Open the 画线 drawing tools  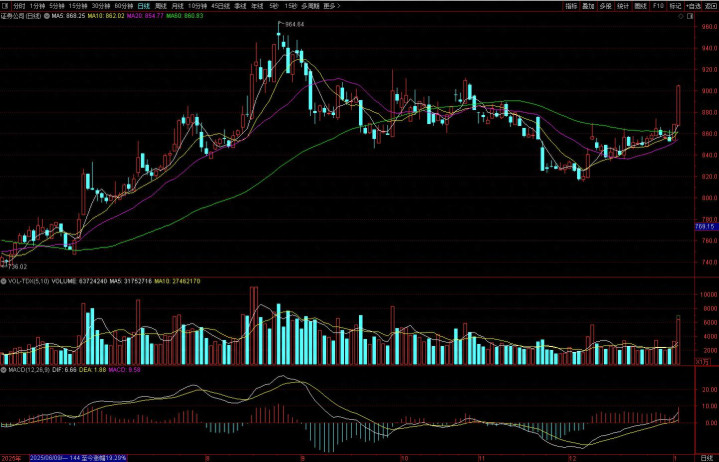640,6
